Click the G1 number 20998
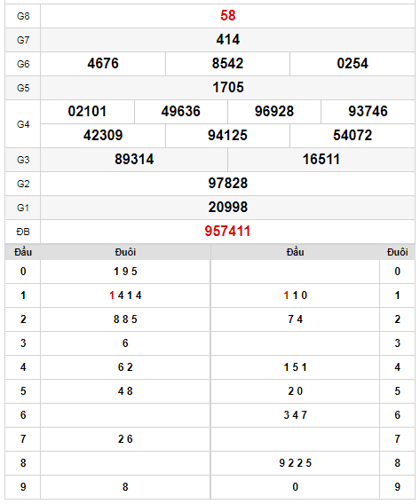Viewport: 420px width, 504px height. pyautogui.click(x=227, y=208)
